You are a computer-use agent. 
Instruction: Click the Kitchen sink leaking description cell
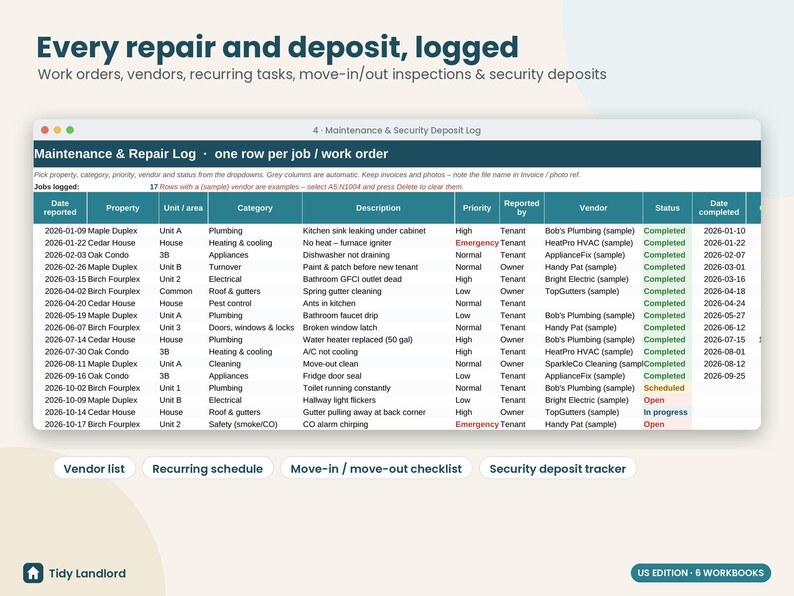coord(378,231)
